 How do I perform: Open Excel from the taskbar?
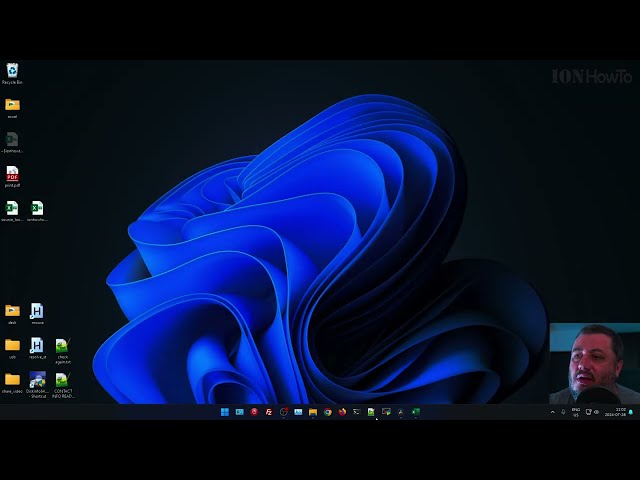[416, 412]
